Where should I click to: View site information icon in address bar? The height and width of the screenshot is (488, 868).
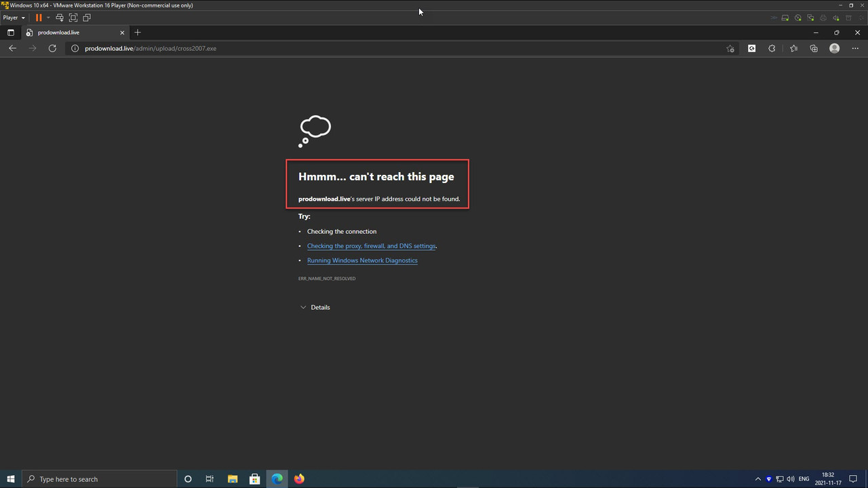pos(75,49)
